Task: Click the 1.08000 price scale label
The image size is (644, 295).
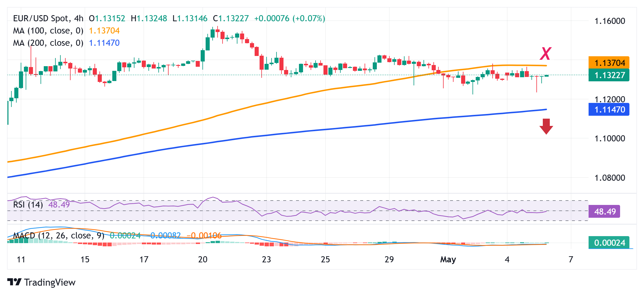Action: [610, 178]
